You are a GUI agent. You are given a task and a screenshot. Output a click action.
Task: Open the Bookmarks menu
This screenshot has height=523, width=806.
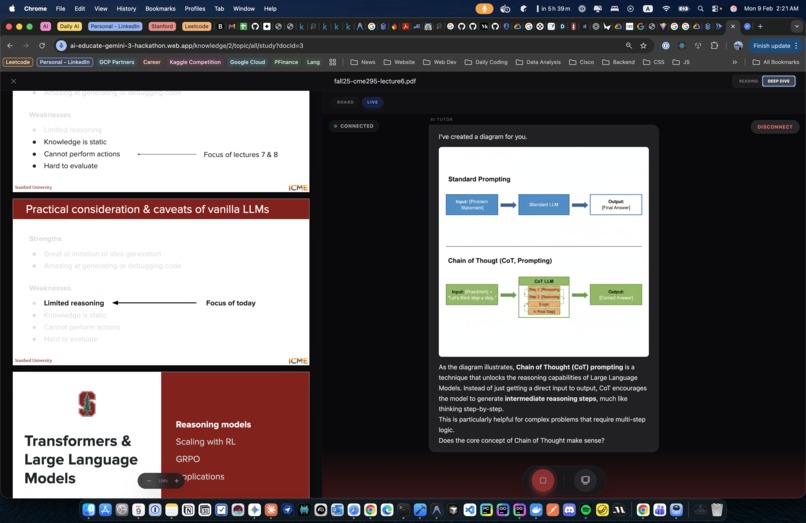click(x=160, y=9)
